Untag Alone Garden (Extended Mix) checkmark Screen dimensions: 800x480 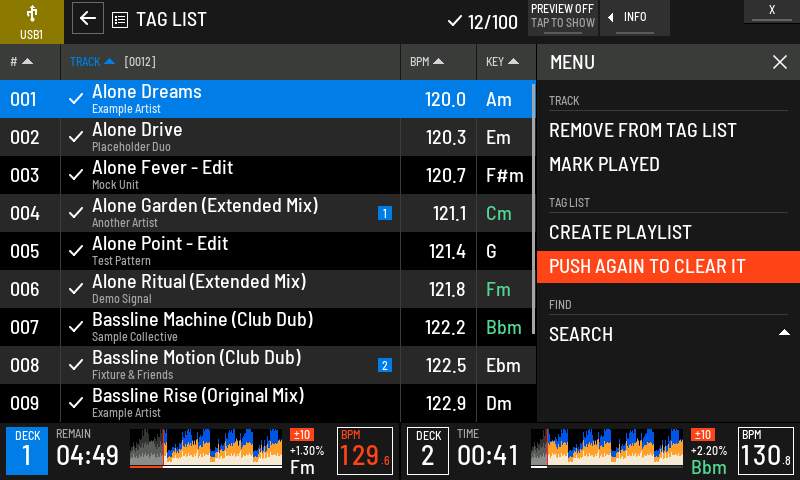76,213
